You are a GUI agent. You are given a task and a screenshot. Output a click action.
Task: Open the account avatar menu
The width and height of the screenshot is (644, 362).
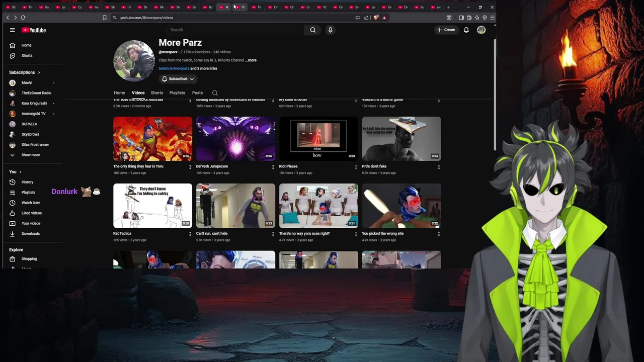click(481, 30)
